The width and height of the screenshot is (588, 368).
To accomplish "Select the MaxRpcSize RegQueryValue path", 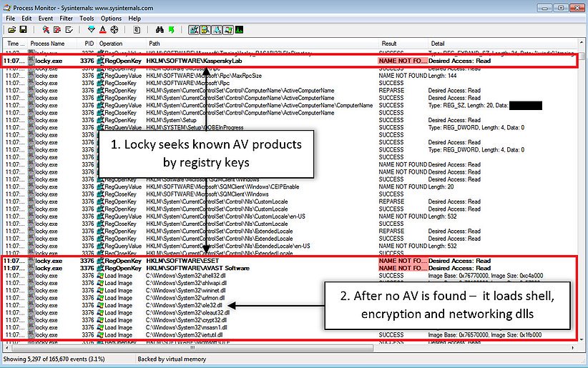I will point(204,76).
